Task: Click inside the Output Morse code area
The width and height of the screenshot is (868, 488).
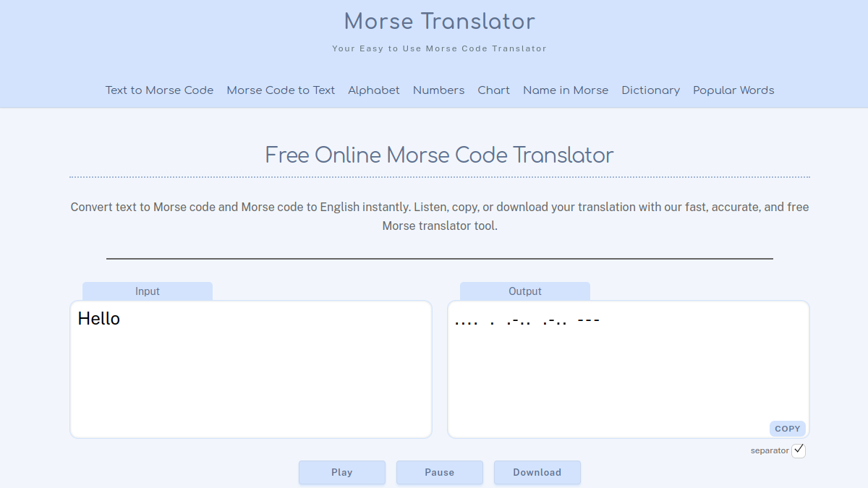Action: pyautogui.click(x=628, y=369)
